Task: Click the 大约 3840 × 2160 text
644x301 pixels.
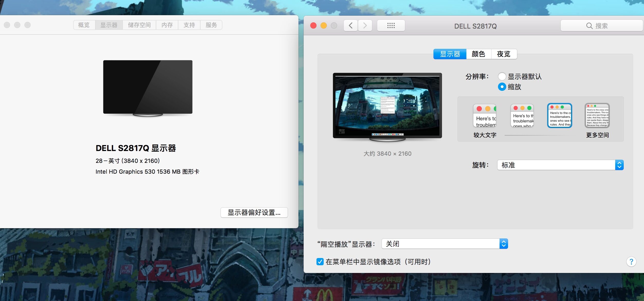Action: [388, 154]
